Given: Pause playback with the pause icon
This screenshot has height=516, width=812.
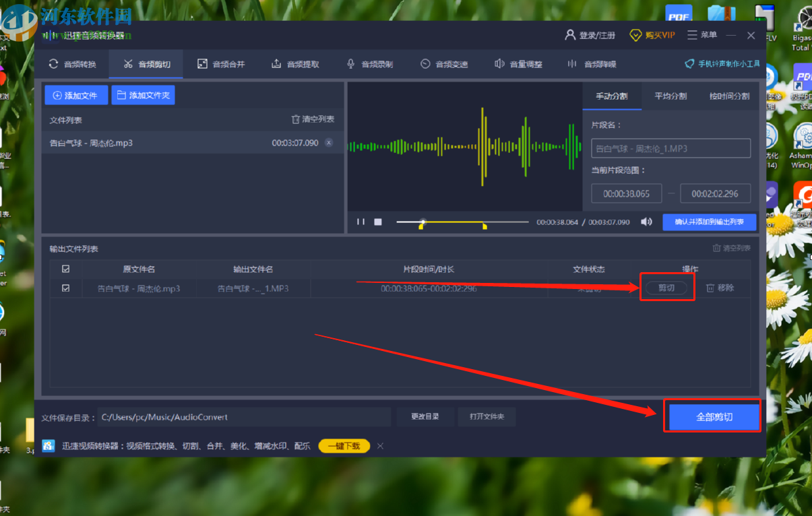Looking at the screenshot, I should 361,222.
